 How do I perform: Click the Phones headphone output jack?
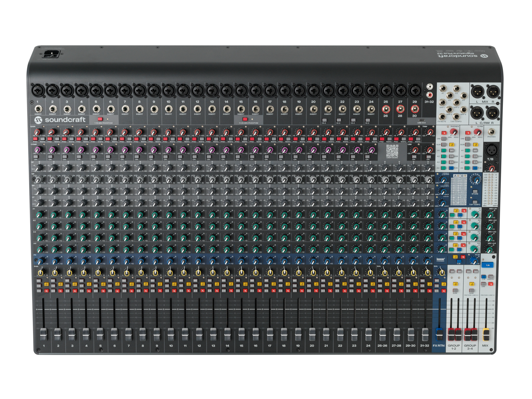492,132
